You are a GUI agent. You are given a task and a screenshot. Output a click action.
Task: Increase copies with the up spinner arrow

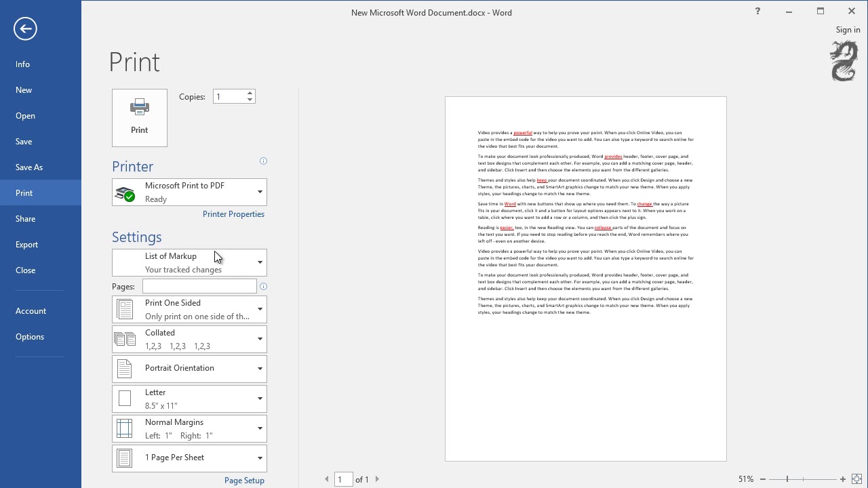250,93
